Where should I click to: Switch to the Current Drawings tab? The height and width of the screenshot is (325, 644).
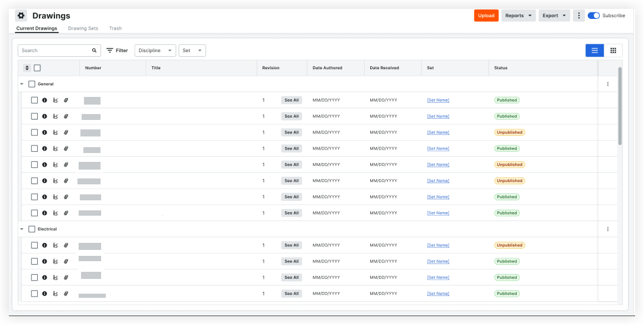[x=37, y=29]
